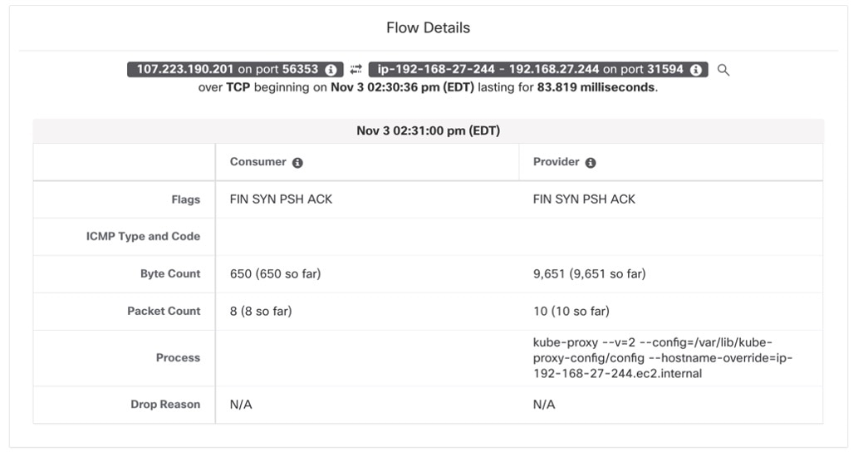
Task: Click the Process row label
Action: pos(178,358)
